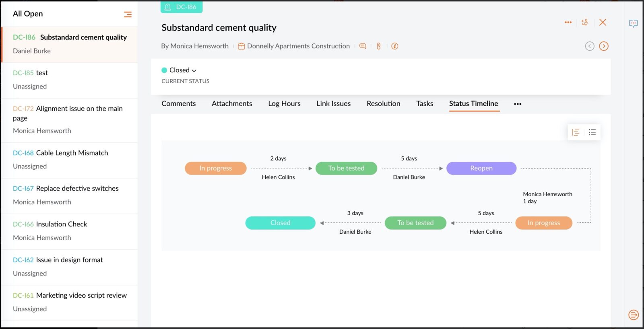The width and height of the screenshot is (644, 329).
Task: Open DC-I72 Alignment issue on the main page
Action: 70,120
